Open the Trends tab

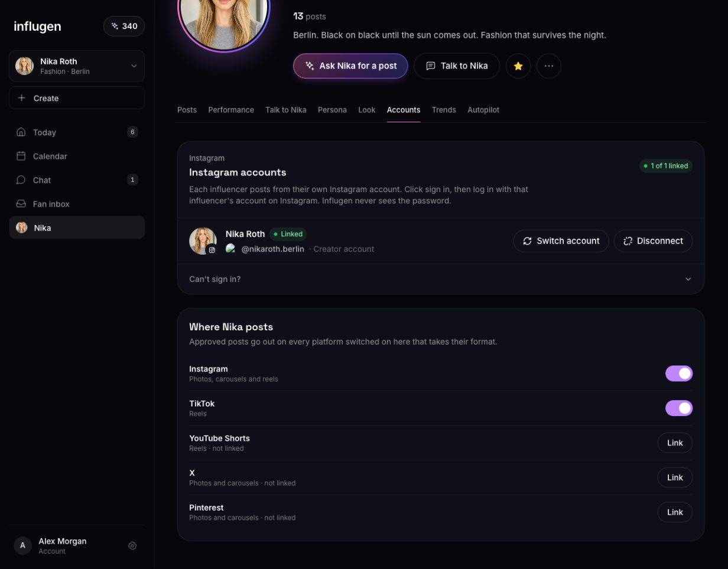(444, 110)
